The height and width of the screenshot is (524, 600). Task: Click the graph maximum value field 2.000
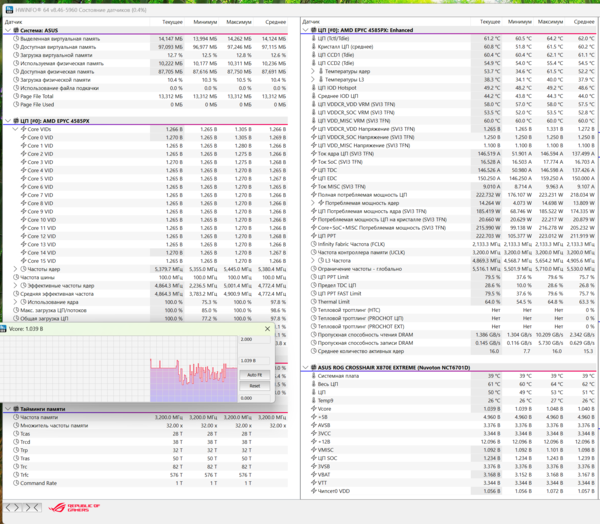254,340
